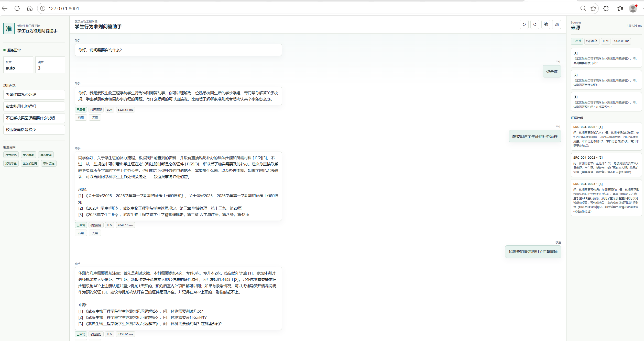Click the 宿舍管理 coverage tag
This screenshot has height=341, width=644.
[x=46, y=155]
